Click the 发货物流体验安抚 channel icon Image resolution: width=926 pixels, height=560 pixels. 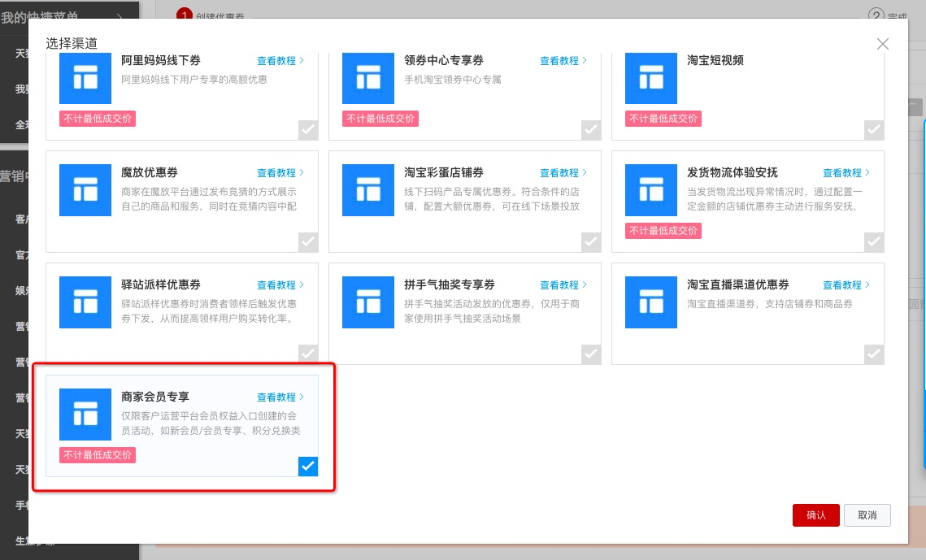tap(650, 190)
